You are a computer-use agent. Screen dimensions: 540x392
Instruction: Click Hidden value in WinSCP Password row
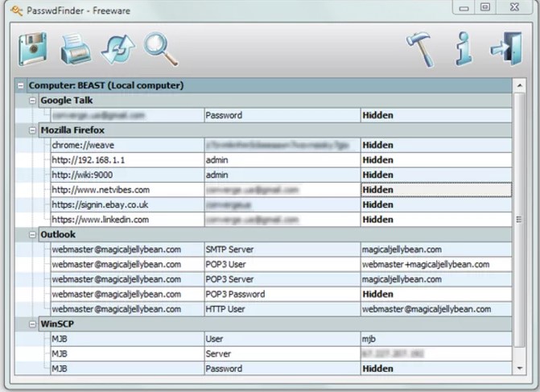click(436, 369)
